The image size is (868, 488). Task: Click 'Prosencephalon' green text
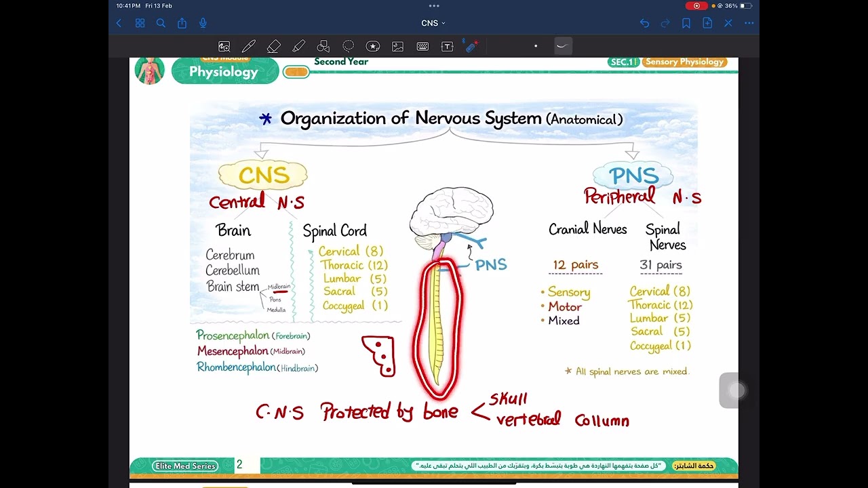(x=233, y=335)
